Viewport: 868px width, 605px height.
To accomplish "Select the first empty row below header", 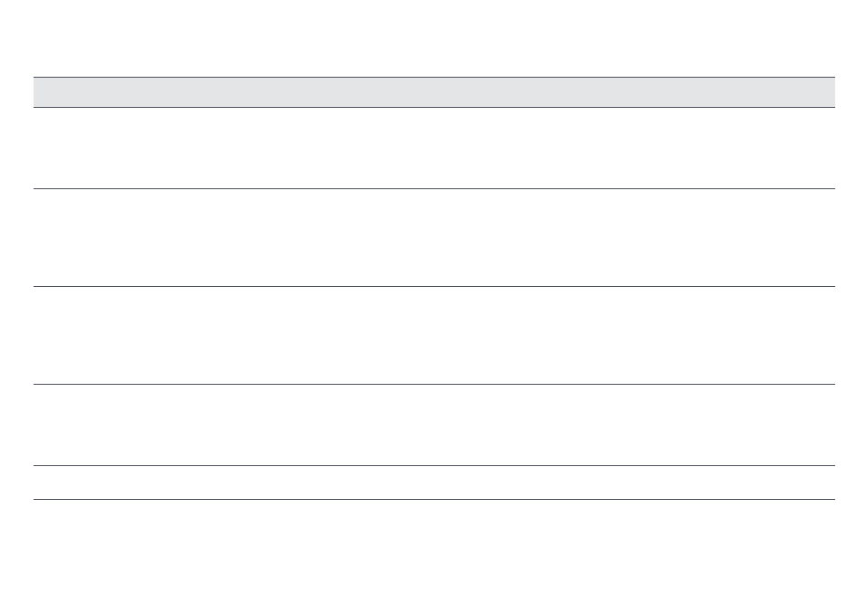I will tap(434, 148).
